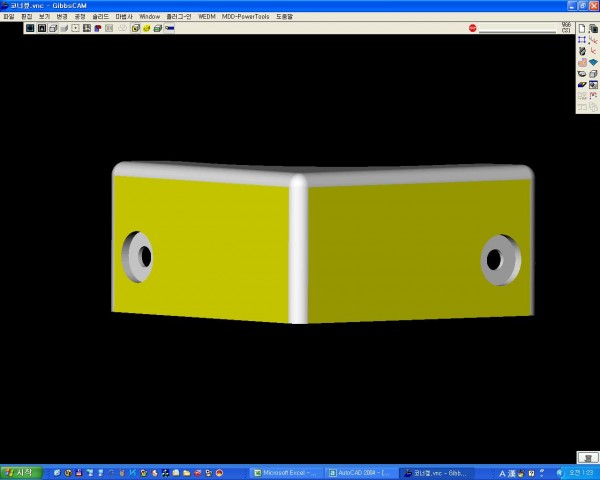Open the MDD-PowerTools menu

tap(246, 17)
